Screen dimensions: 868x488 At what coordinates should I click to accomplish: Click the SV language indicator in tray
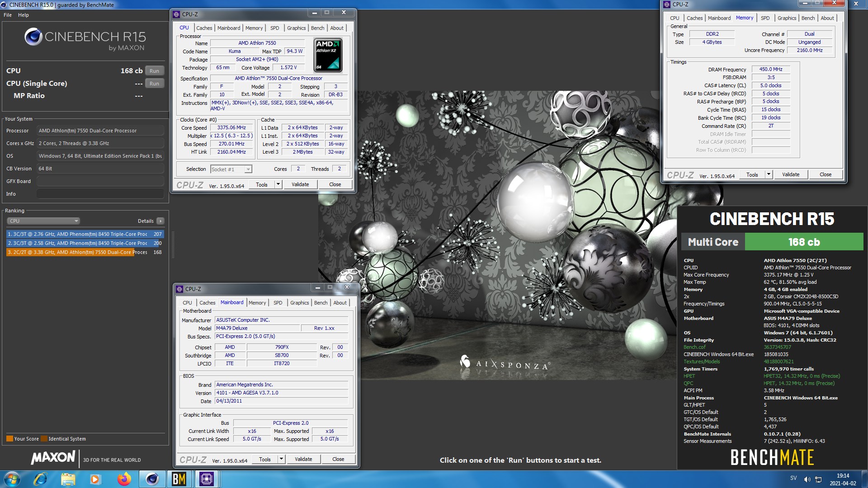point(793,478)
